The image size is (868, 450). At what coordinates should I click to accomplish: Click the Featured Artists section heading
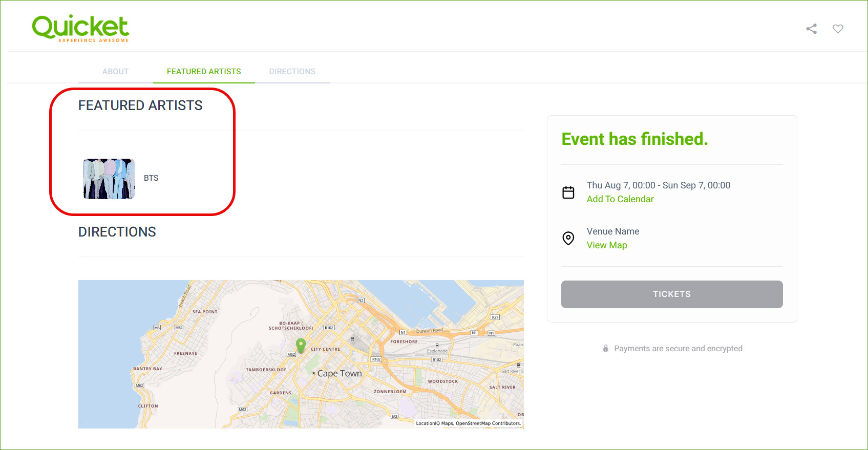tap(140, 105)
